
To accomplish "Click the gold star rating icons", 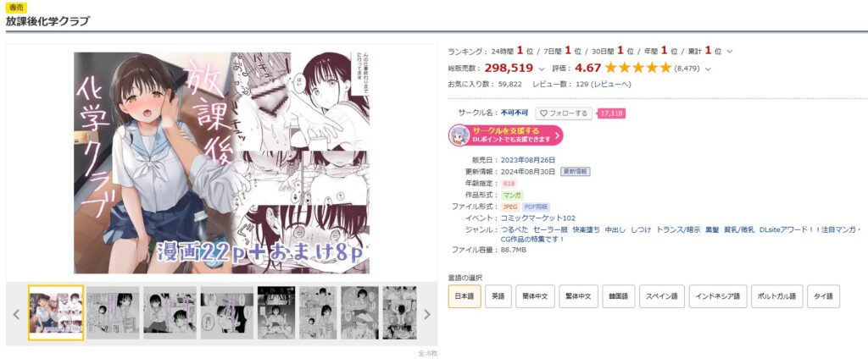I will (638, 68).
